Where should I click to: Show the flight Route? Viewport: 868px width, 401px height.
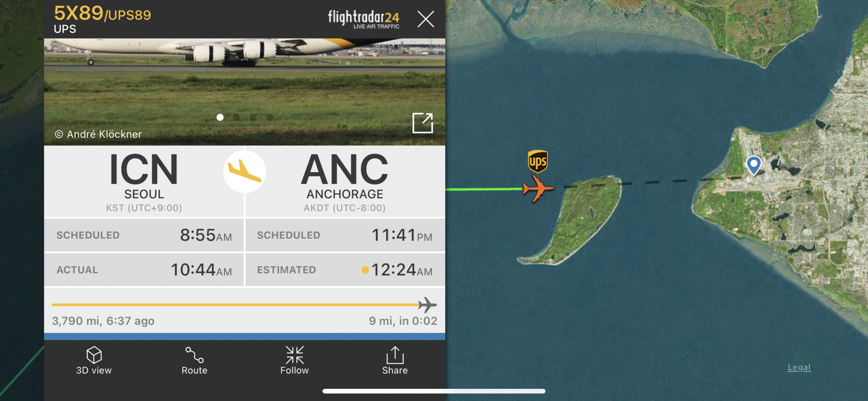click(194, 360)
